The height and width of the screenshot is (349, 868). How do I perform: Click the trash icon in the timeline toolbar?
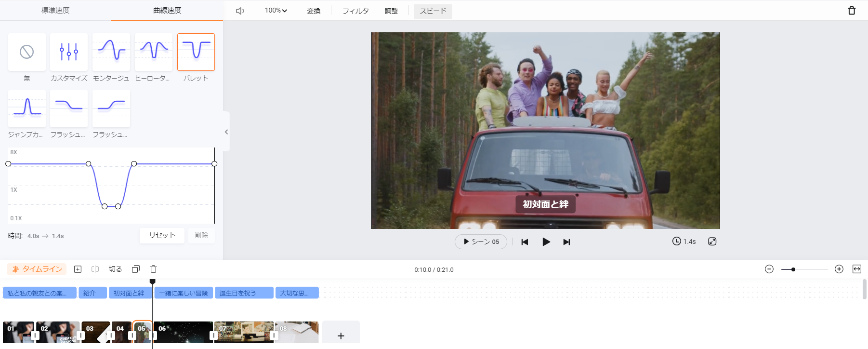[x=154, y=269]
